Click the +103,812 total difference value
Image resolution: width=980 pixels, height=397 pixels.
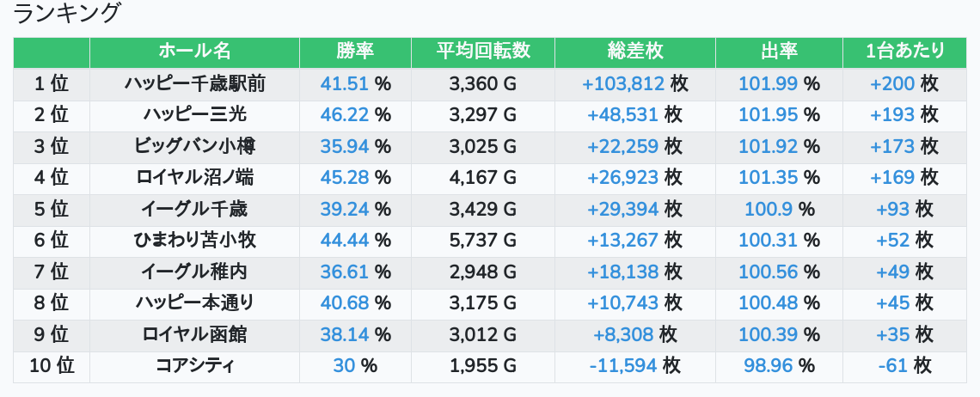tap(623, 83)
